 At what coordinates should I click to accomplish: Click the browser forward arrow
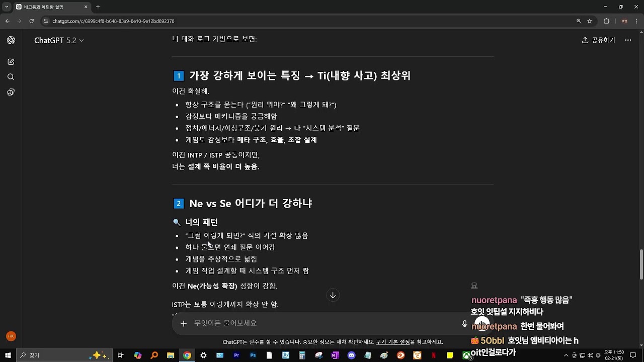tap(20, 21)
